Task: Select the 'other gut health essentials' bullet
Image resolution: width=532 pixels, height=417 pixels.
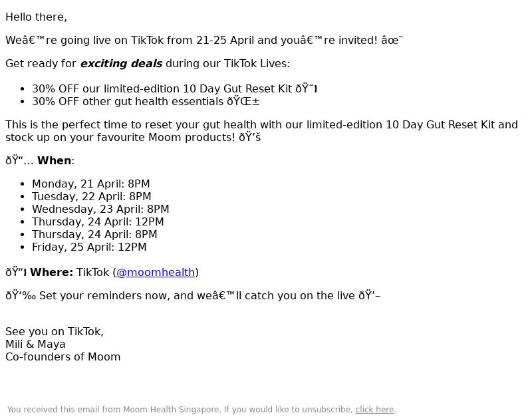Action: (146, 102)
